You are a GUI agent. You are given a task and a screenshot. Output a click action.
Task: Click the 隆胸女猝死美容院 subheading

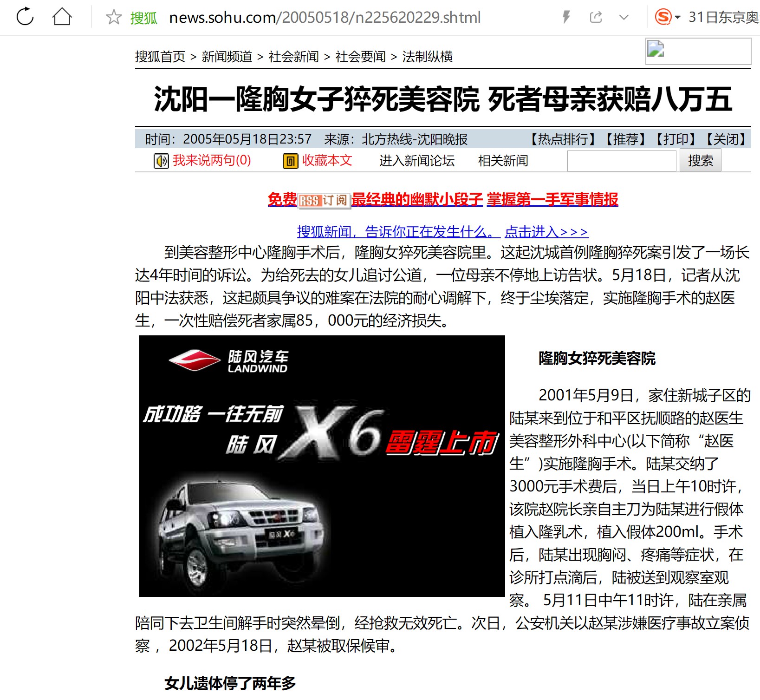tap(597, 358)
